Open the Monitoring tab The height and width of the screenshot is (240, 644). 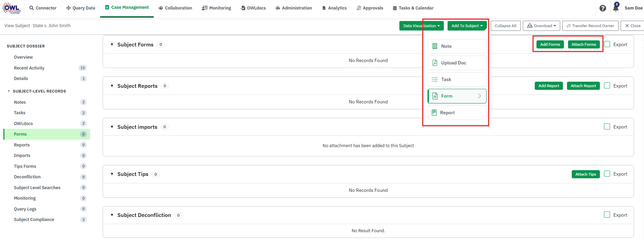click(x=216, y=8)
